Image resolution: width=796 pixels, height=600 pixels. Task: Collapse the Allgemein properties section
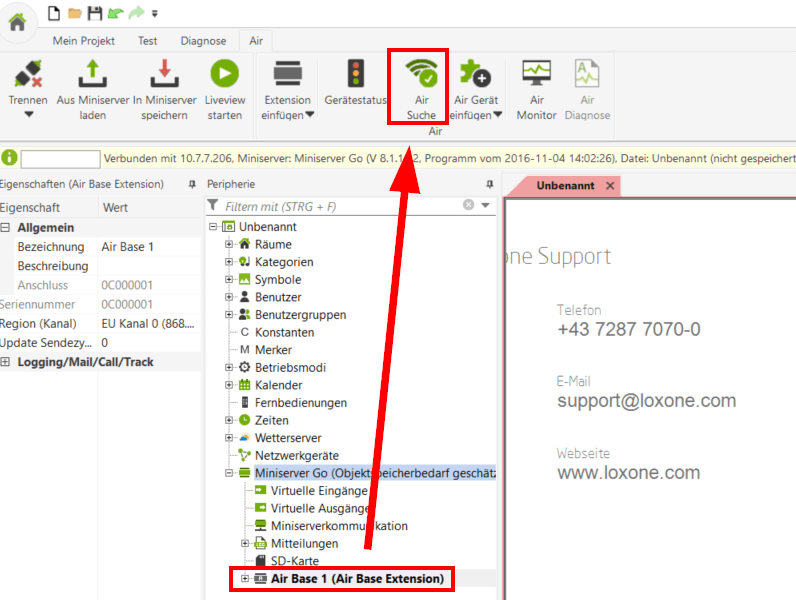point(7,228)
